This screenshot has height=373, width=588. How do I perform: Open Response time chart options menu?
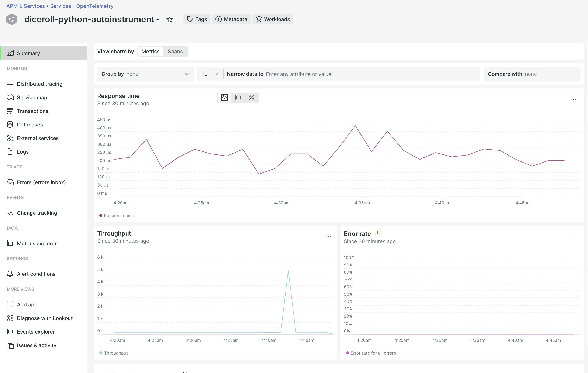click(575, 99)
